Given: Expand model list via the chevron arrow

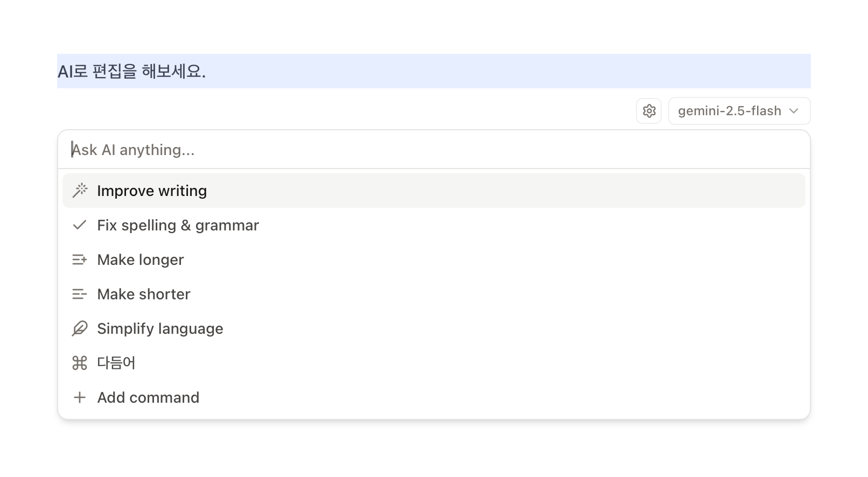Looking at the screenshot, I should click(794, 111).
